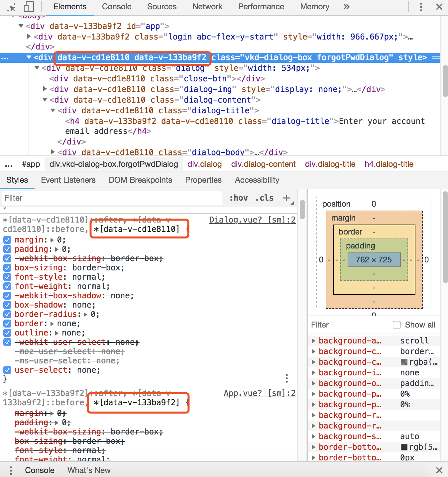Open App.vue source link

pos(260,393)
